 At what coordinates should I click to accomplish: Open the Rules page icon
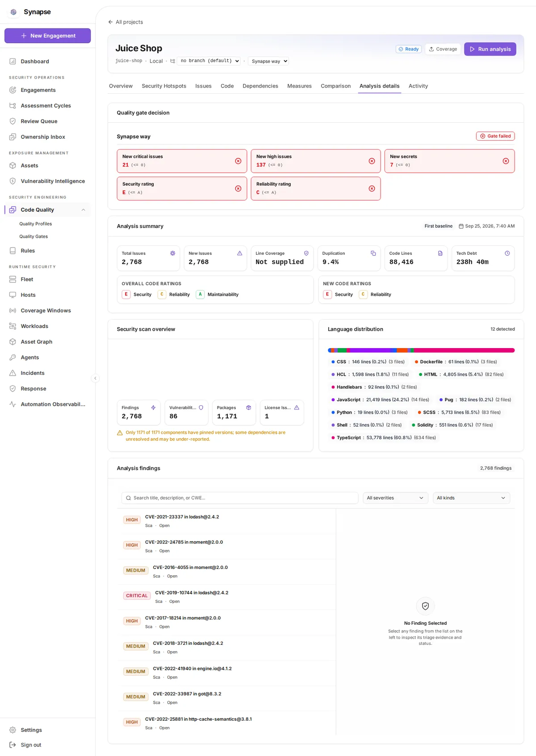point(13,251)
